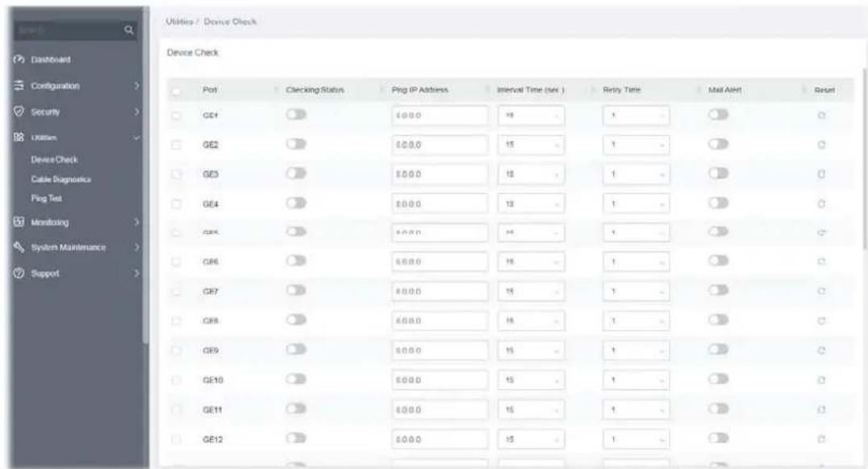The height and width of the screenshot is (469, 868).
Task: Click the search magnifier icon in sidebar
Action: tap(129, 30)
